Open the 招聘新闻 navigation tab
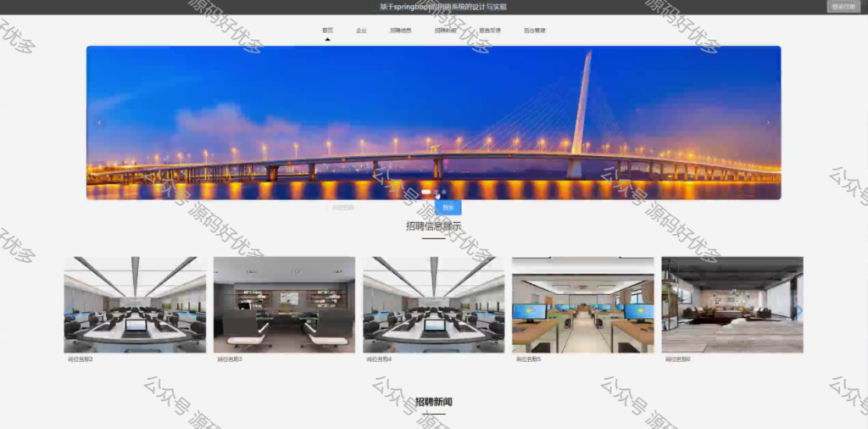The width and height of the screenshot is (868, 429). point(446,31)
